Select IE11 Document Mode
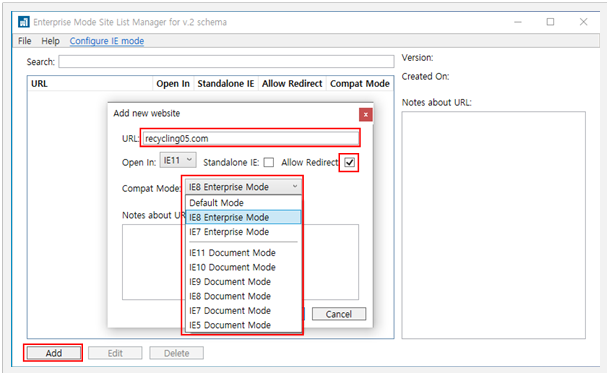Viewport: 610px width, 375px height. point(243,253)
